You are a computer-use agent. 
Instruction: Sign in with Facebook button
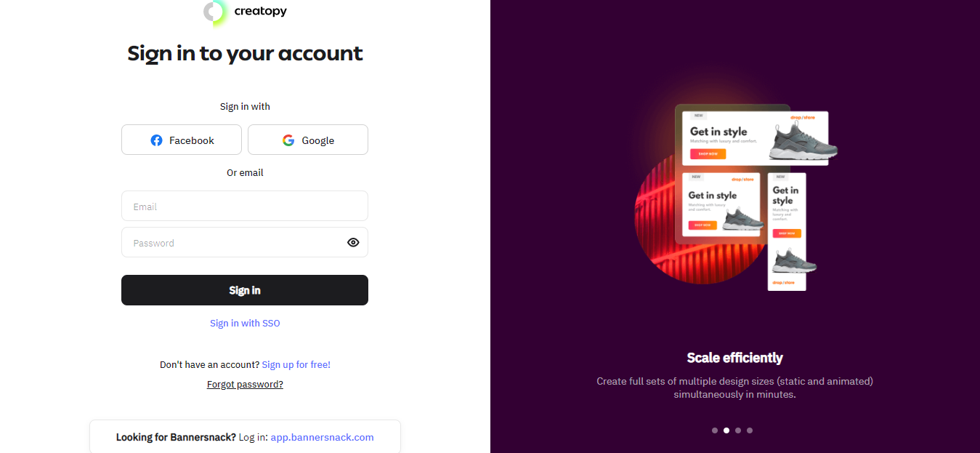[x=182, y=140]
